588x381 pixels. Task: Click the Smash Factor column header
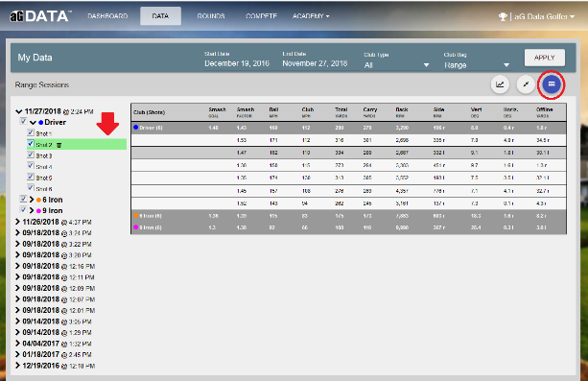(x=246, y=112)
